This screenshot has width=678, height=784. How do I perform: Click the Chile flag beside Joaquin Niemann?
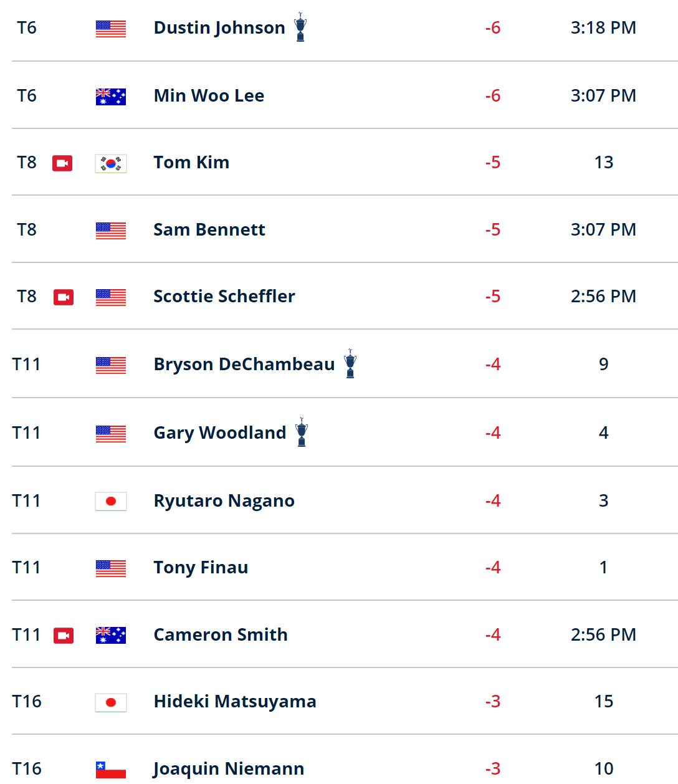[111, 770]
